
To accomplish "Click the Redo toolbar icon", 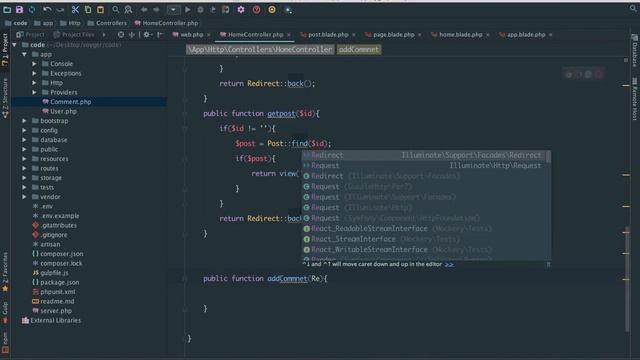I will point(60,10).
